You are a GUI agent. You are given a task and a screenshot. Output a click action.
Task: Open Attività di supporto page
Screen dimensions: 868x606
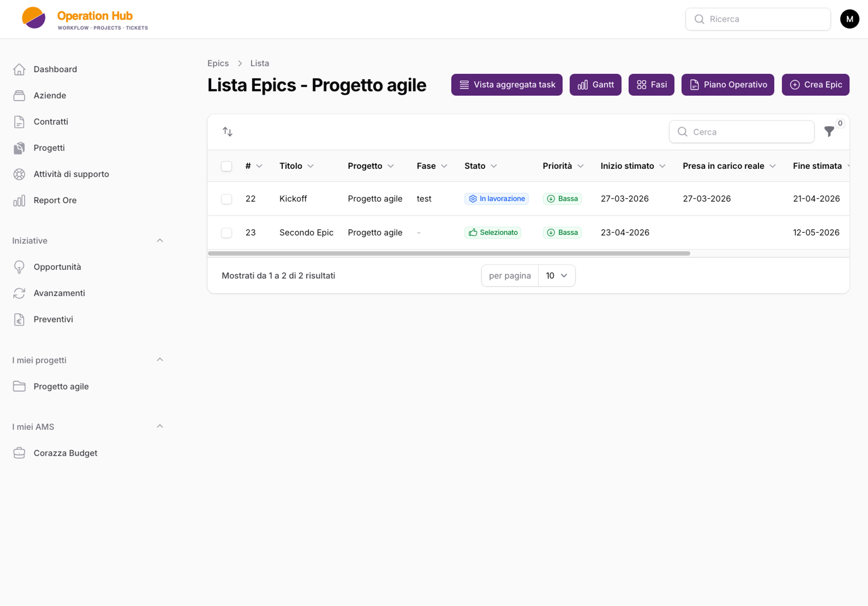[x=71, y=174]
